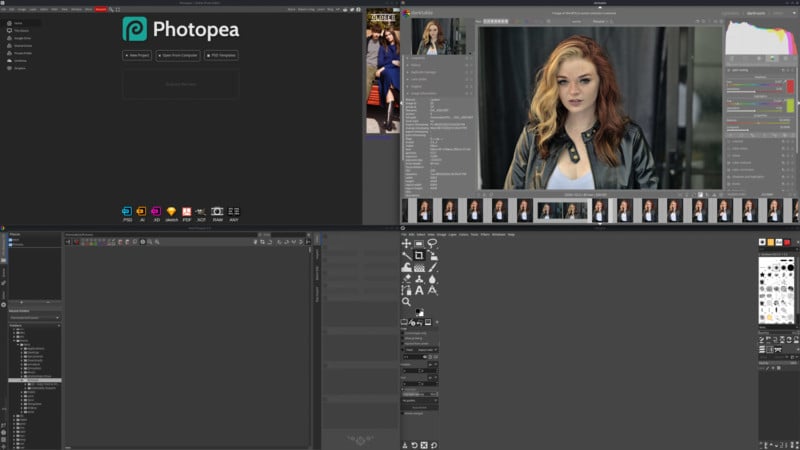The width and height of the screenshot is (800, 450).
Task: Click the New Project button in Photopea
Action: coord(137,55)
